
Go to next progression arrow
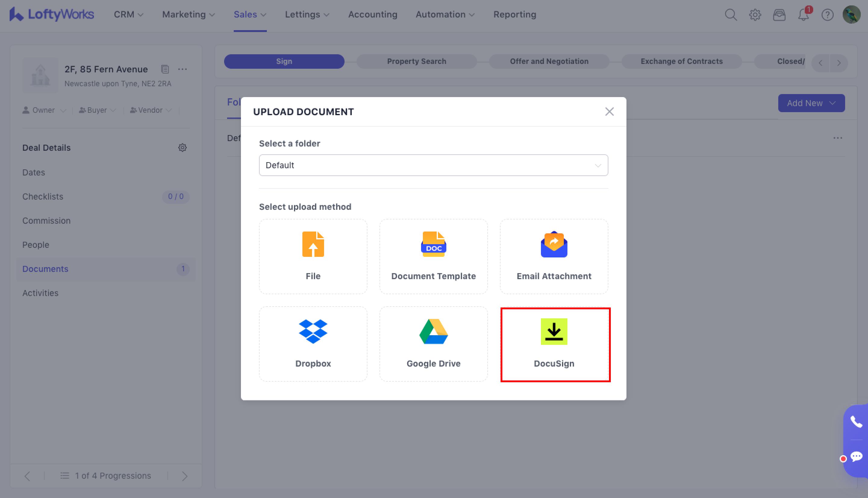coord(185,476)
